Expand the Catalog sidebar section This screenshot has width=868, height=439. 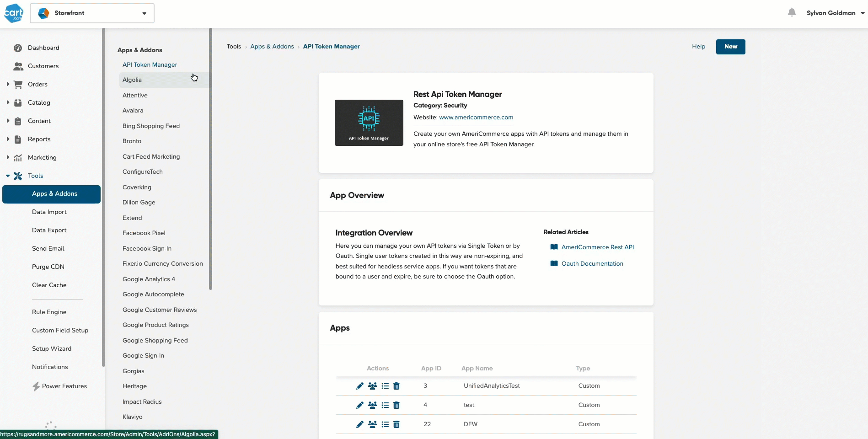[x=8, y=102]
